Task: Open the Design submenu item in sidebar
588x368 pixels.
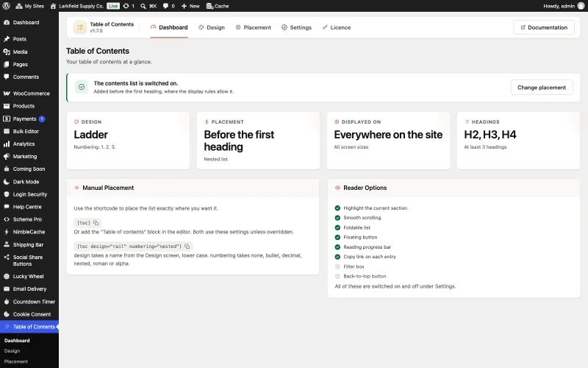Action: pos(12,351)
